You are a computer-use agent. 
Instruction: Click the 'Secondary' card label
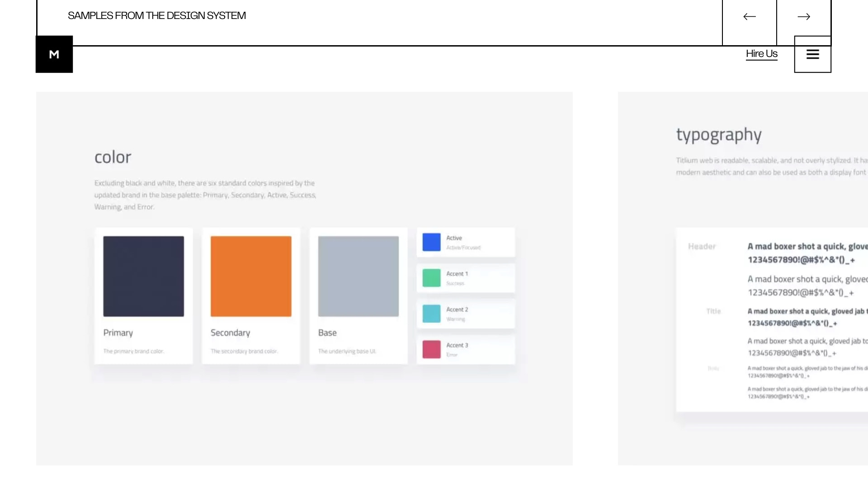click(x=230, y=333)
